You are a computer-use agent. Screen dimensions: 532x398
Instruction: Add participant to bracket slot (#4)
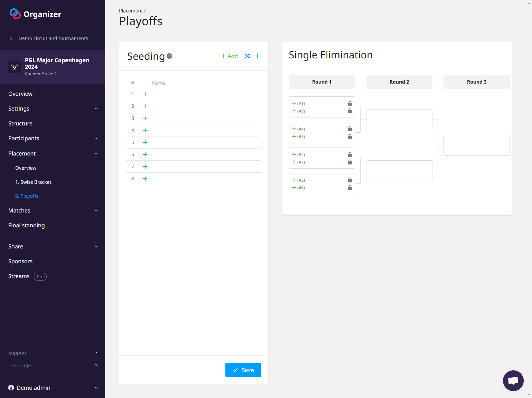tap(294, 129)
